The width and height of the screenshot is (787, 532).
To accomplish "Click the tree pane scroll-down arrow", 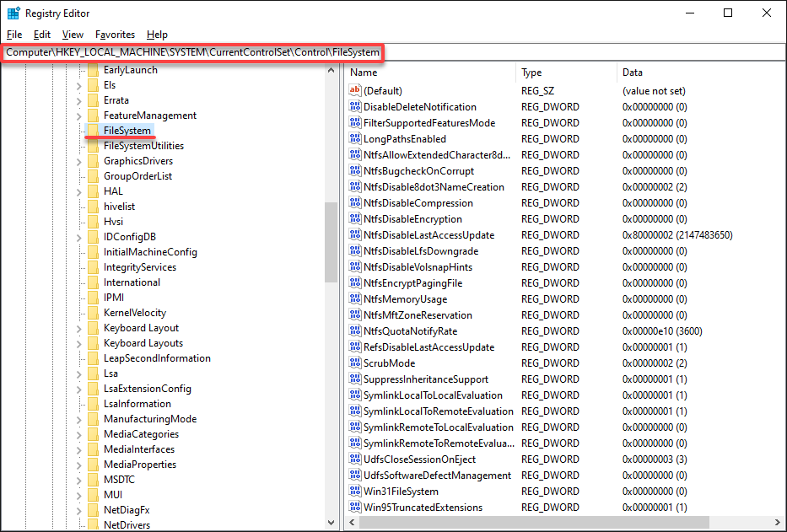I will click(x=331, y=523).
